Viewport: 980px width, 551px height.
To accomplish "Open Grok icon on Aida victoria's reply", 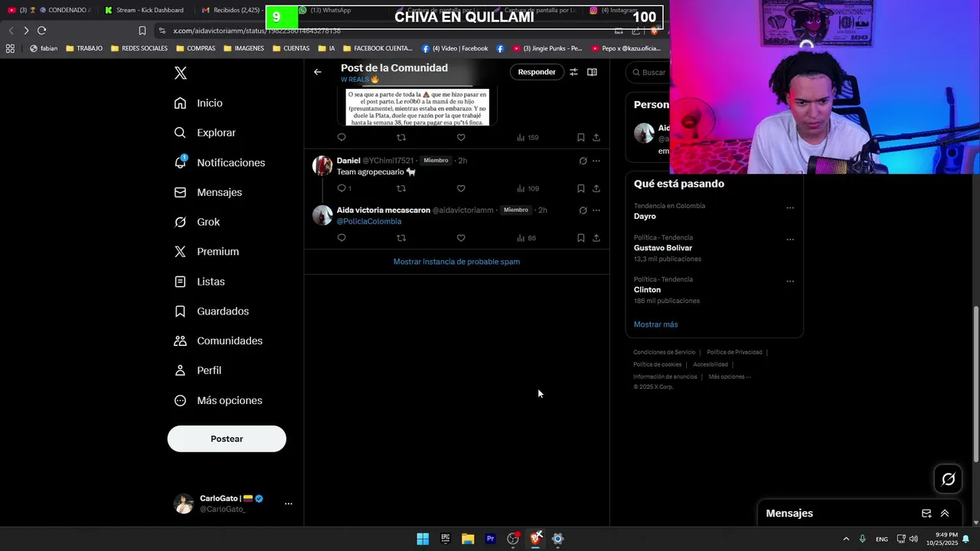I will (x=583, y=210).
